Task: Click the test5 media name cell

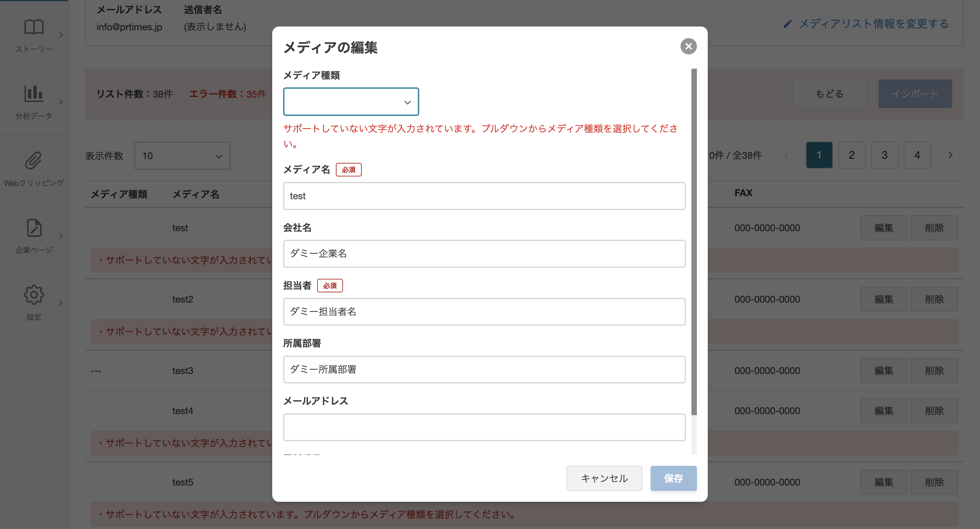Action: coord(183,482)
